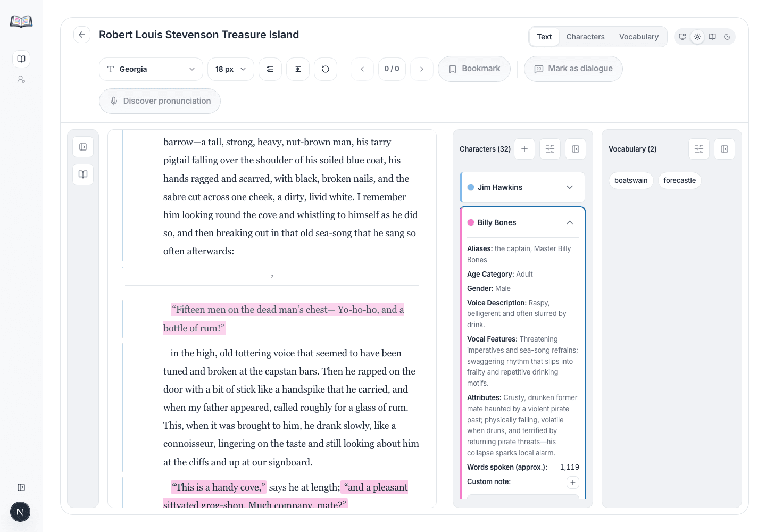Screen dimensions: 766x532
Task: Go to previous search match arrow
Action: (x=362, y=69)
